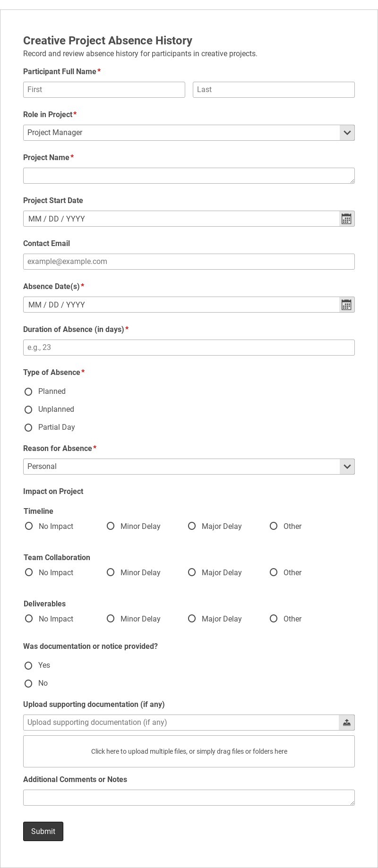Select Unplanned absence type
This screenshot has height=868, width=378.
(28, 409)
